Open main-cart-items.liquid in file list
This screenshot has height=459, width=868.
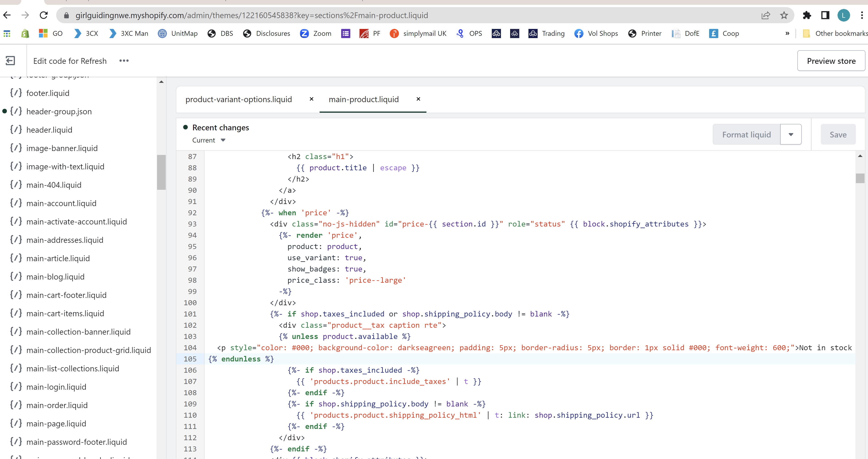65,313
